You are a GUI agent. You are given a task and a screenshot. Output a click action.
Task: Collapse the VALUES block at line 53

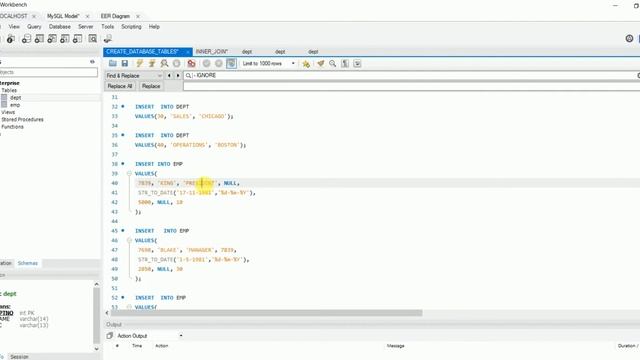129,307
